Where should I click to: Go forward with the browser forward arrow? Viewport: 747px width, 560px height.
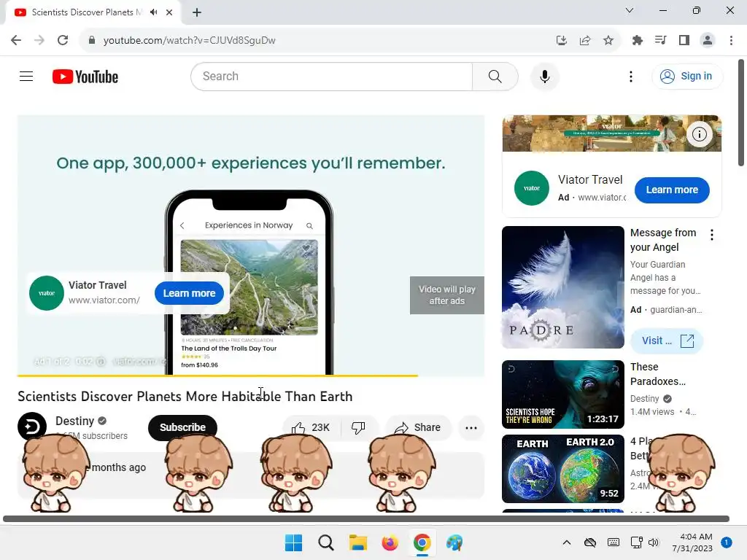[39, 40]
